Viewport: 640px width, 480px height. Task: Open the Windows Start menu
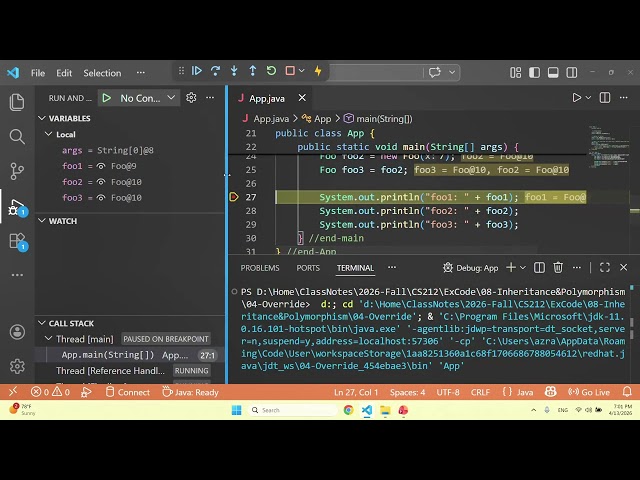pos(237,410)
